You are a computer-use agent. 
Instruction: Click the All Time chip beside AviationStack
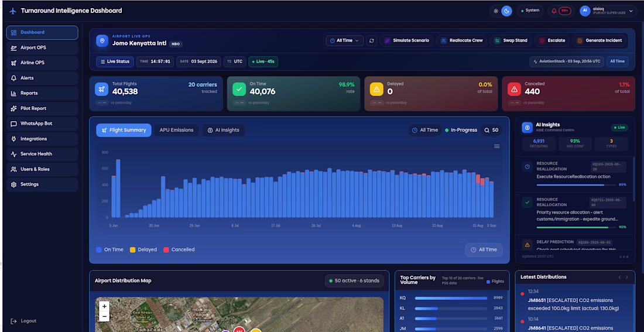click(617, 61)
